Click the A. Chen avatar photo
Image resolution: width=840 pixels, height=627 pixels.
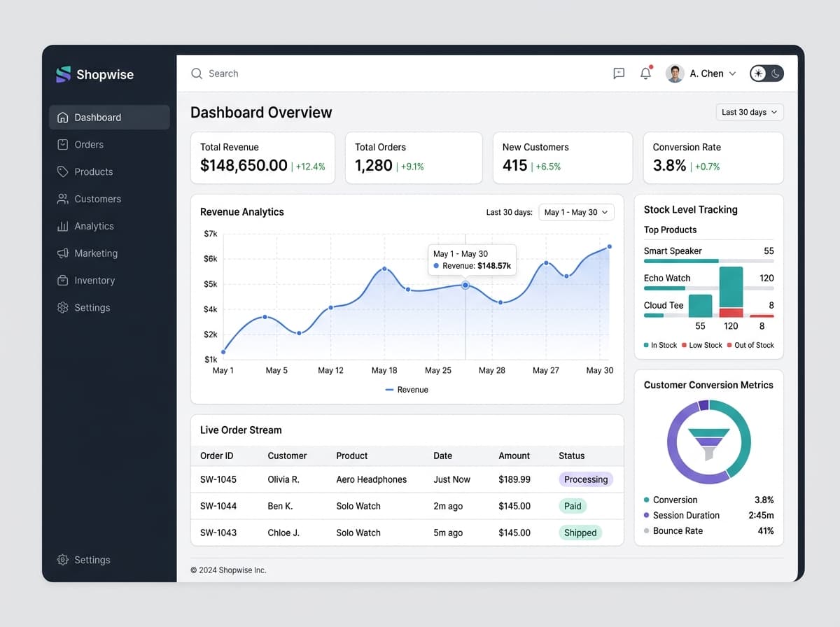click(675, 73)
